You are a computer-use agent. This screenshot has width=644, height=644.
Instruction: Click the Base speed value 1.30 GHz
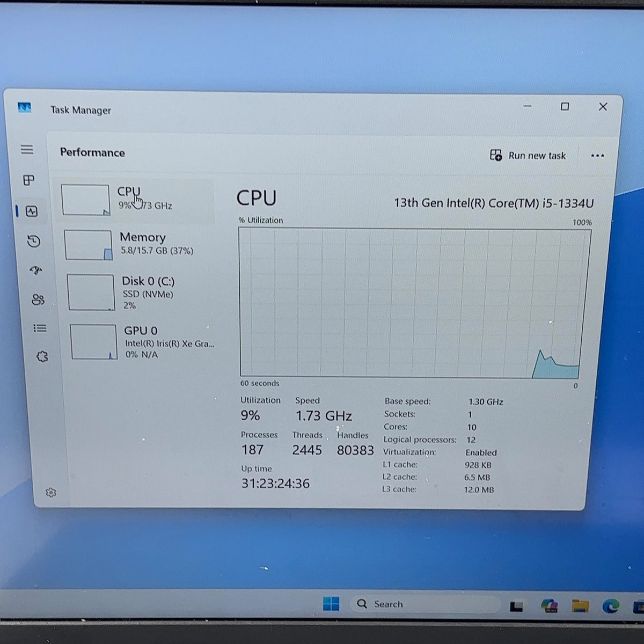[x=486, y=401]
